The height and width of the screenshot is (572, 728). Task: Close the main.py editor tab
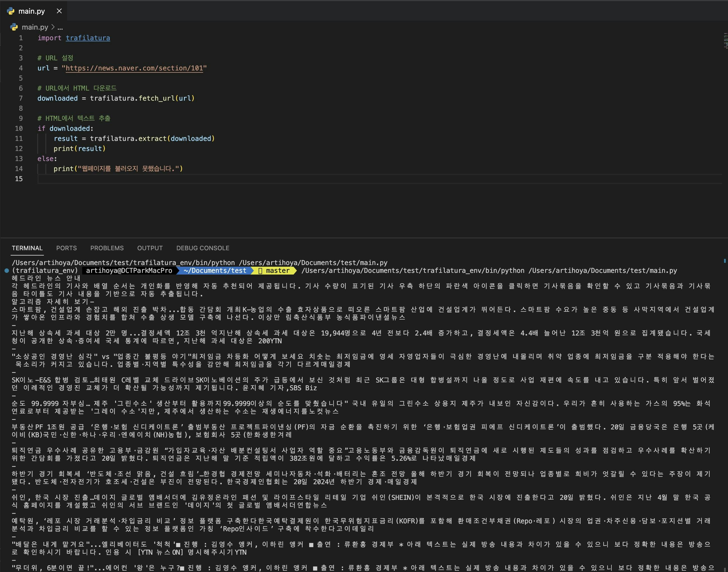click(59, 11)
